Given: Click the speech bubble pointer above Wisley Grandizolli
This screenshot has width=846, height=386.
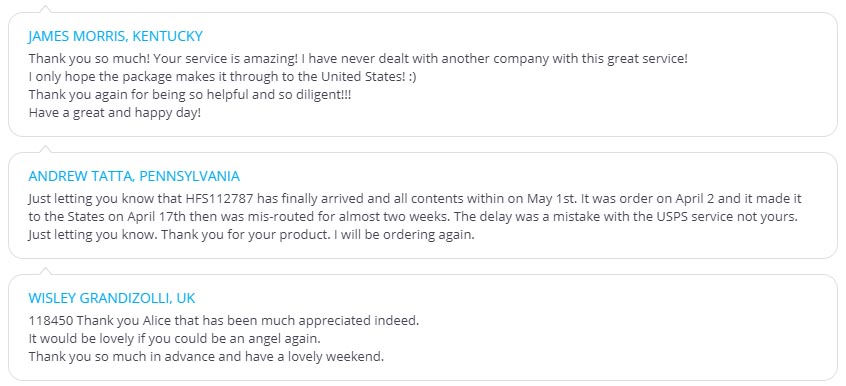Looking at the screenshot, I should (46, 271).
